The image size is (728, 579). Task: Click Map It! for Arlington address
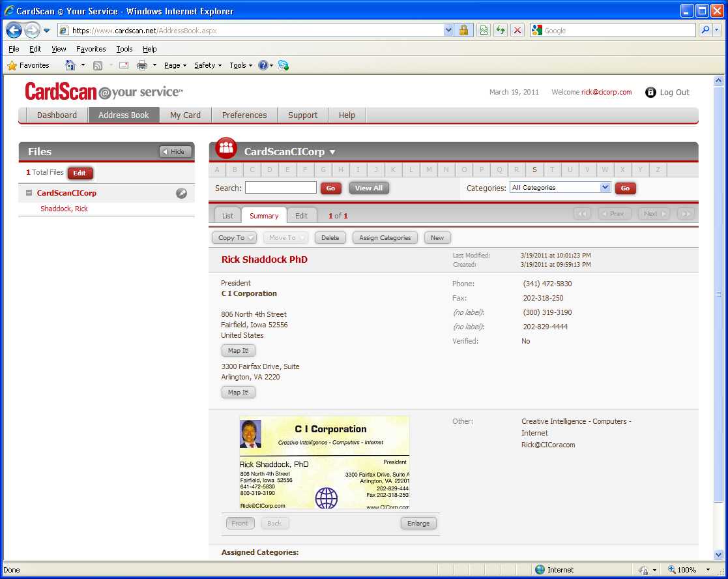click(238, 393)
